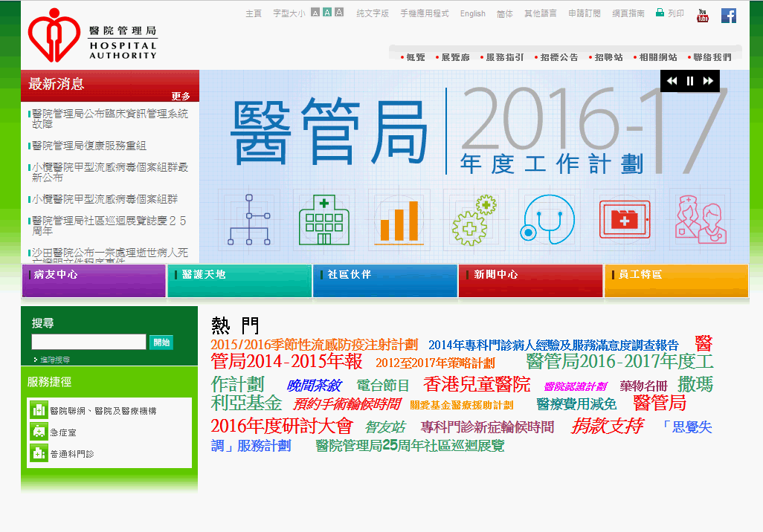This screenshot has width=763, height=532.
Task: Click the 開始 search button
Action: (x=161, y=343)
